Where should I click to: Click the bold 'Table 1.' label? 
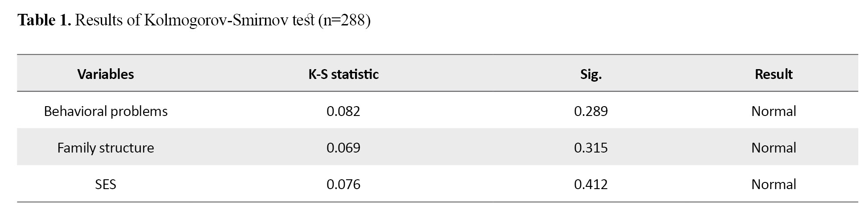pos(44,21)
